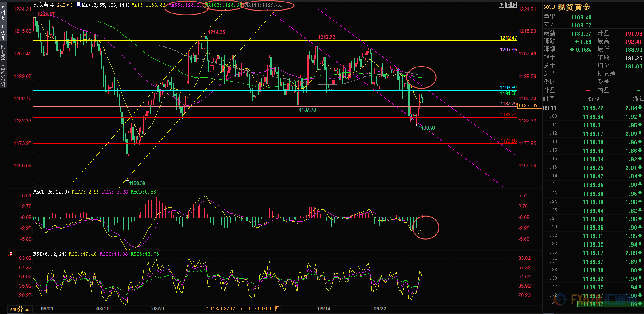Click the 09/14 date on time axis
The height and width of the screenshot is (314, 644).
[x=324, y=309]
